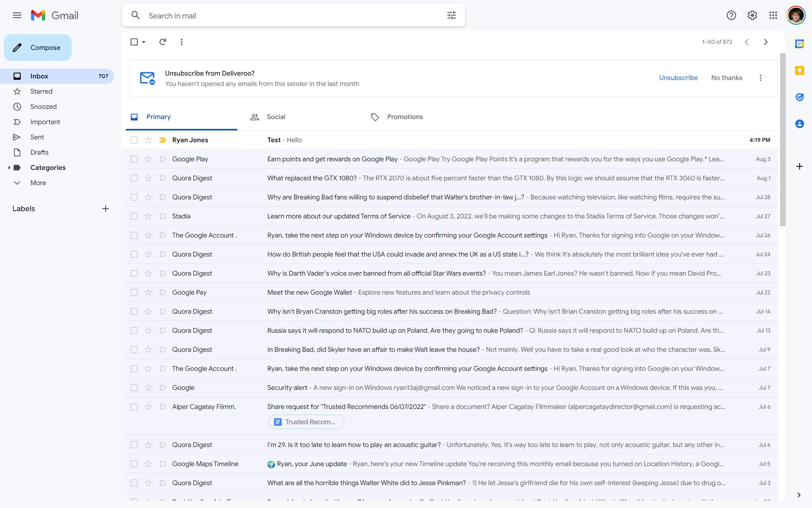Create new label plus icon
Screen dimensions: 812x508
tap(105, 209)
